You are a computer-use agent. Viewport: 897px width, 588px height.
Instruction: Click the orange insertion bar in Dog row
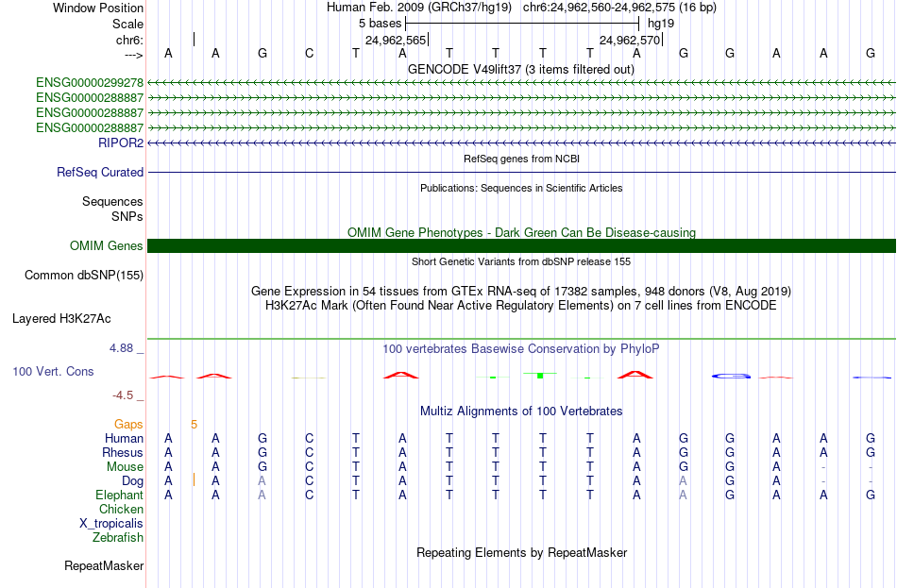tap(194, 479)
